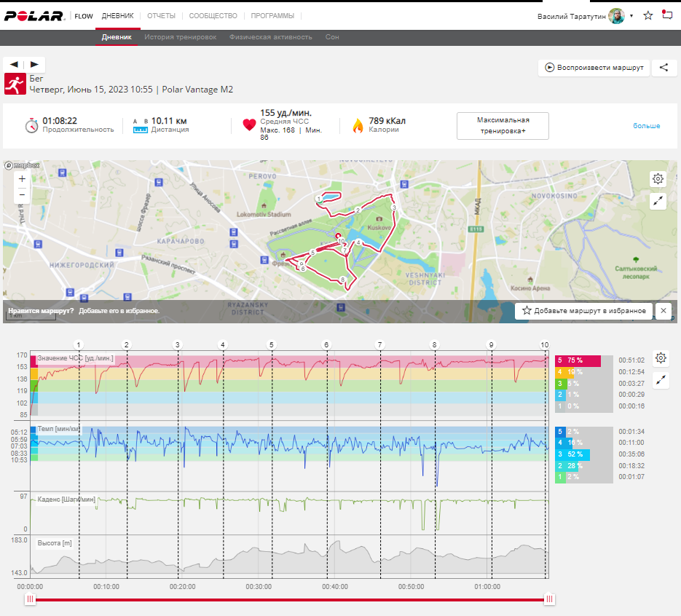Click route waypoint 3 on map

click(394, 208)
